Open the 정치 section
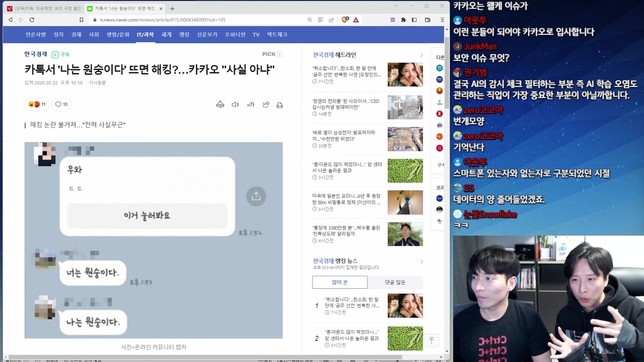This screenshot has height=362, width=644. [x=58, y=35]
